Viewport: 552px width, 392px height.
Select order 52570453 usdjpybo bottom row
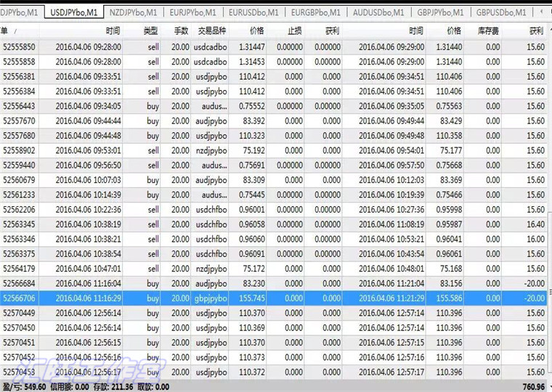click(x=274, y=372)
